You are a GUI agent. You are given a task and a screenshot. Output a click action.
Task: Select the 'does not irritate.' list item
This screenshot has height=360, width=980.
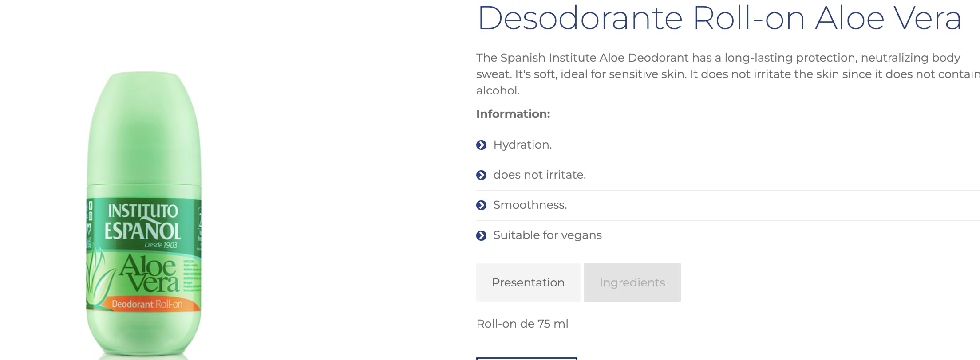click(x=539, y=175)
